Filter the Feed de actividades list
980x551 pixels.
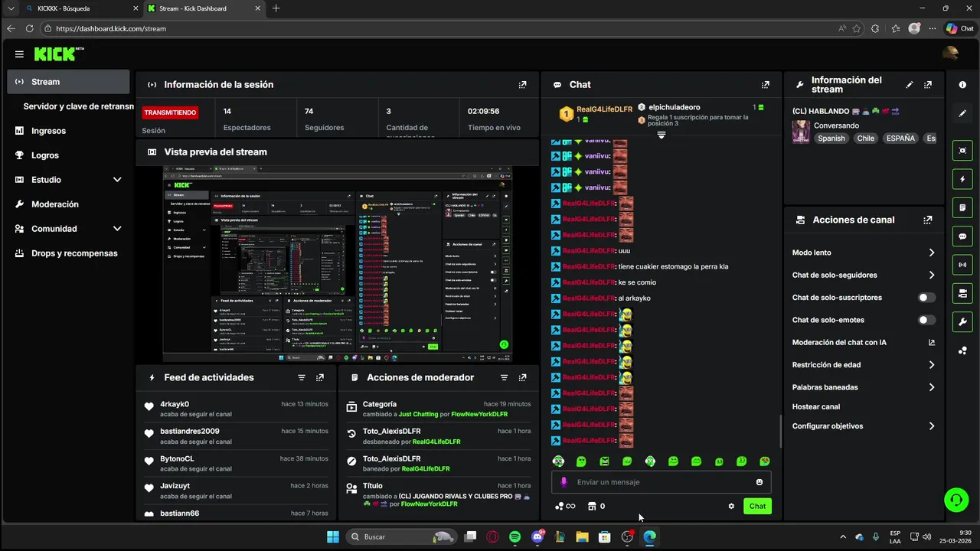coord(302,378)
